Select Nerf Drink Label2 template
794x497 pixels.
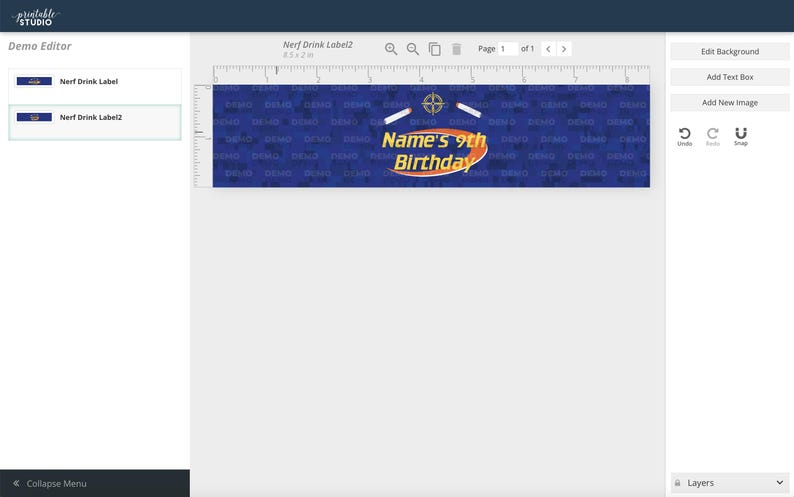click(95, 123)
